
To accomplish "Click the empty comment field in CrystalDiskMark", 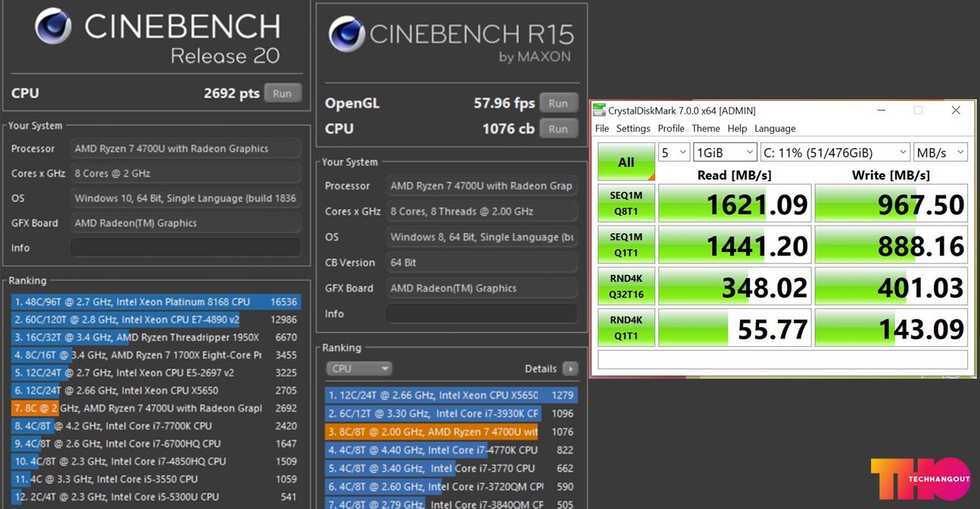I will (782, 359).
